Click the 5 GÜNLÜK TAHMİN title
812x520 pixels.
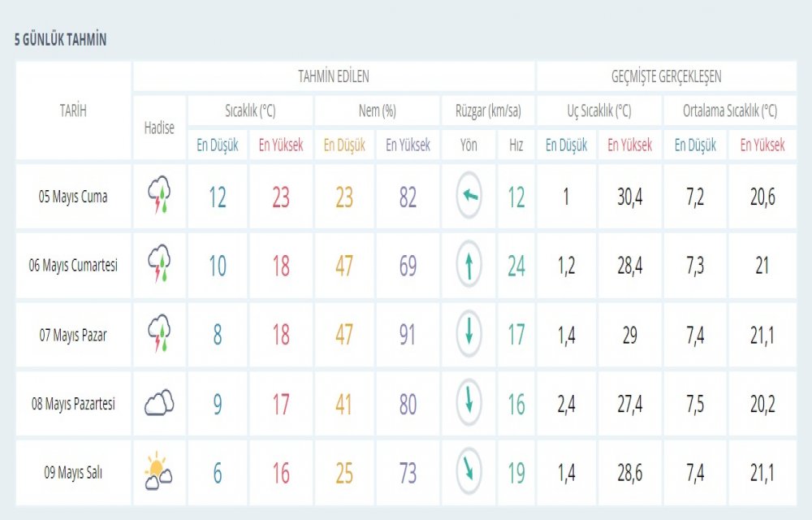pos(61,40)
